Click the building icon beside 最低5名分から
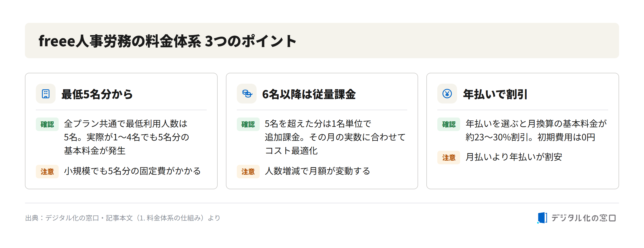This screenshot has height=248, width=644. coord(46,94)
